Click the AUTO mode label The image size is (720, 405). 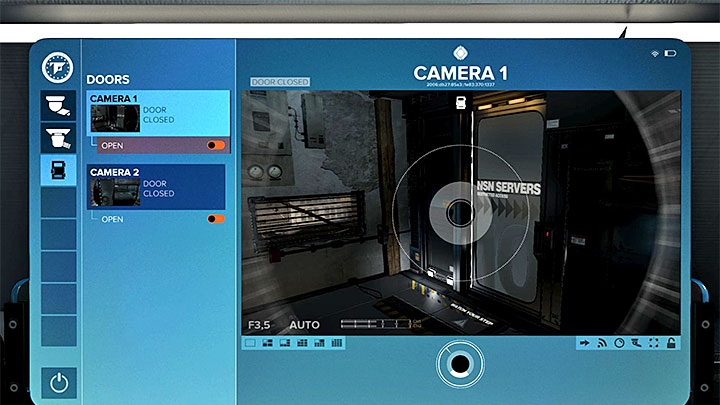coord(304,325)
